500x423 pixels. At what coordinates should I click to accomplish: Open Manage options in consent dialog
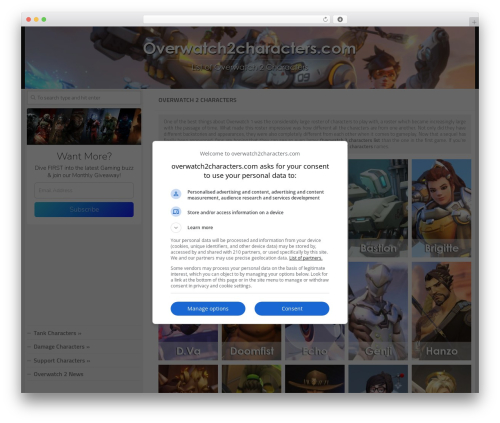tap(208, 309)
